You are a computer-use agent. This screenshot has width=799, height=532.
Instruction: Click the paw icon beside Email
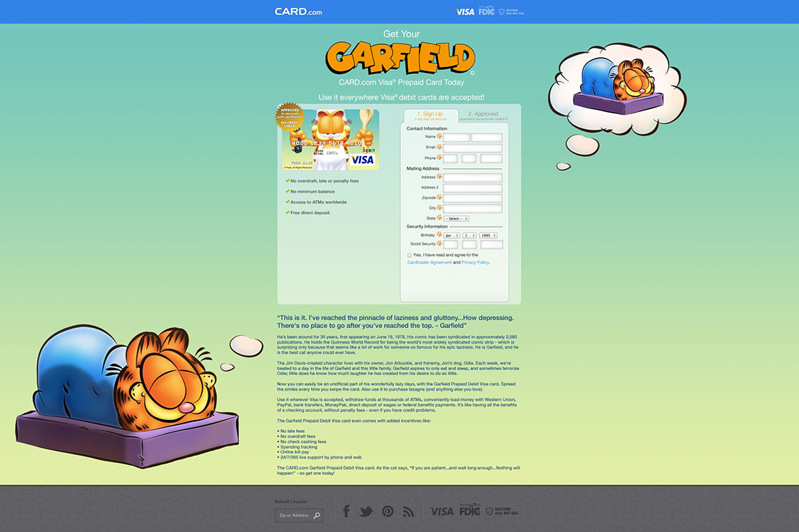[439, 147]
